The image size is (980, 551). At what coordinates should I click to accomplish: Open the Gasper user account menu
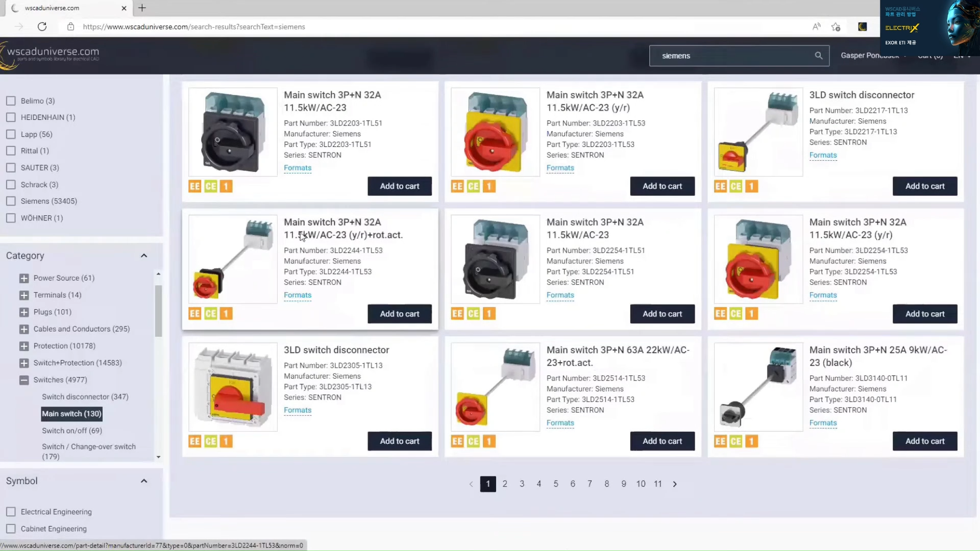pyautogui.click(x=873, y=56)
